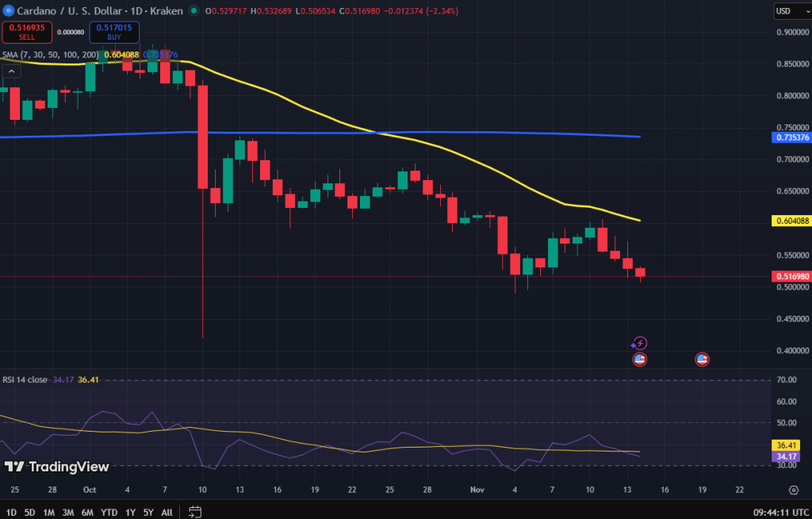The image size is (812, 519).
Task: Open the USD currency dropdown
Action: pyautogui.click(x=791, y=11)
